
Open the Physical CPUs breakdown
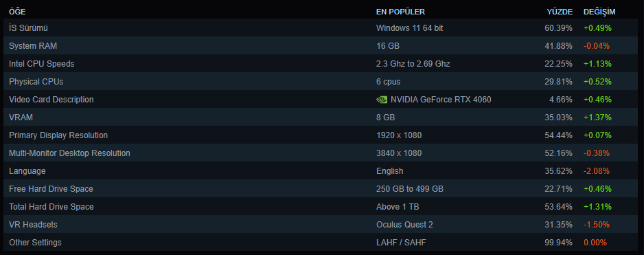[321, 81]
